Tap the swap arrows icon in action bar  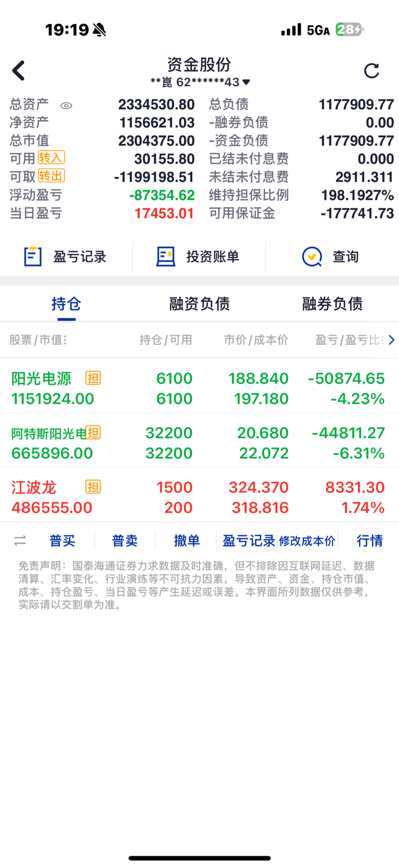point(20,541)
